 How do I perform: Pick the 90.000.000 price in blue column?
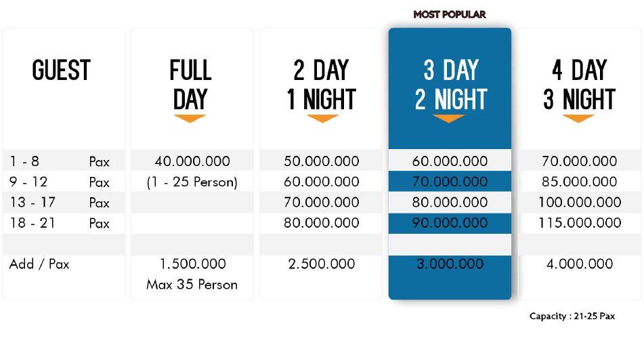(450, 223)
